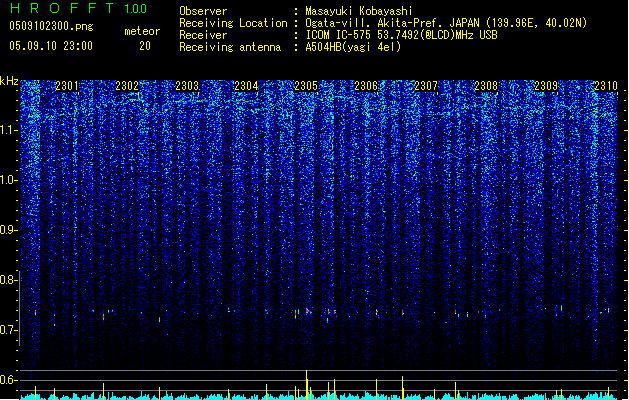Click the 0.9 kHz axis label
Image resolution: width=629 pixels, height=400 pixels.
(9, 230)
